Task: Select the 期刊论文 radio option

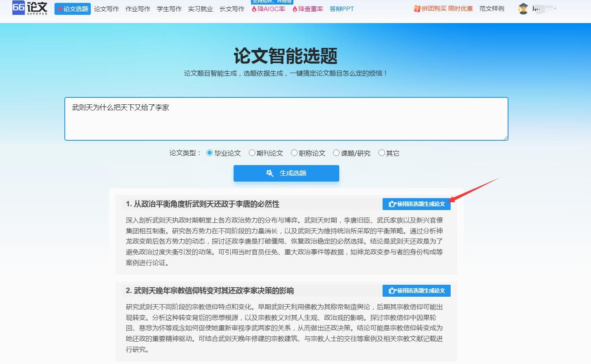Action: pos(252,153)
